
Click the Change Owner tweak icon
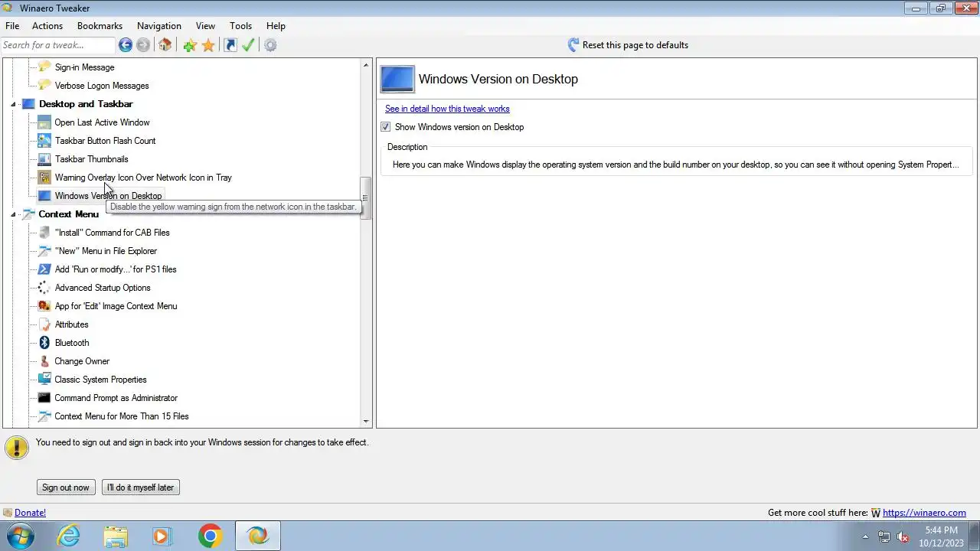pos(44,361)
